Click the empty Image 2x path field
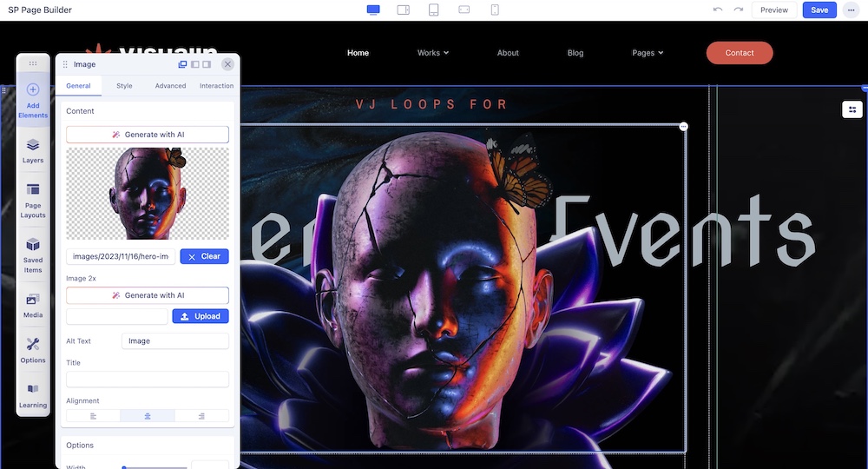 pyautogui.click(x=117, y=316)
